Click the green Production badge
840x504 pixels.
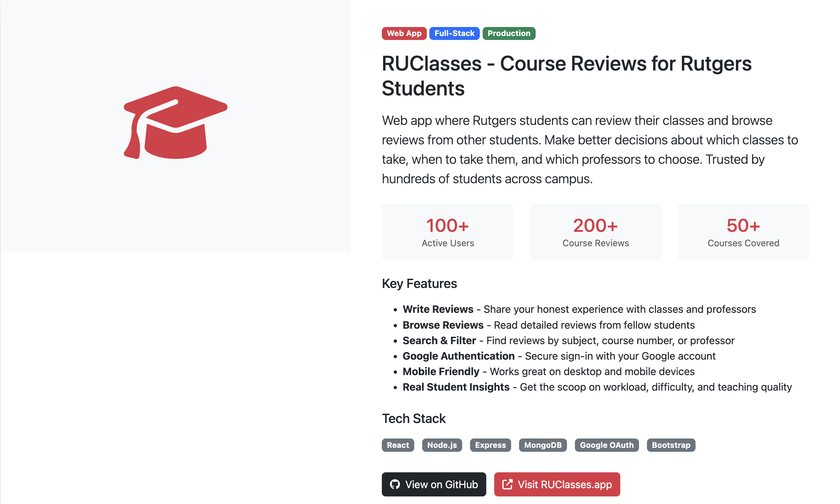tap(508, 33)
